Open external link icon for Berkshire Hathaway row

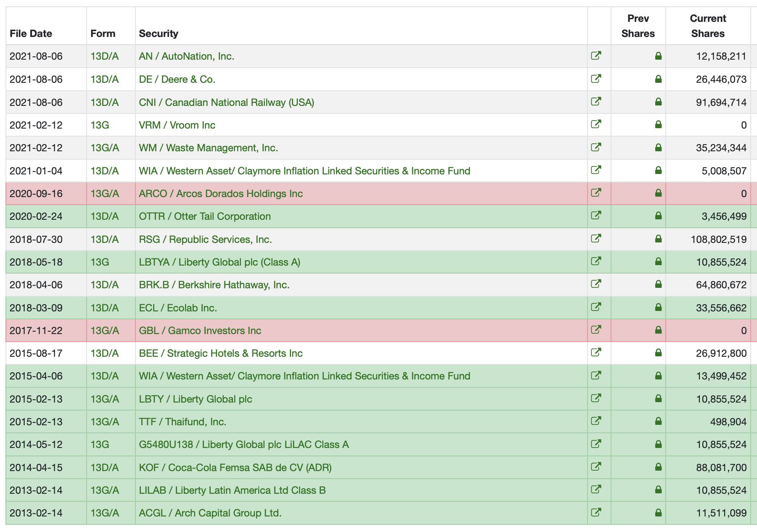click(596, 284)
